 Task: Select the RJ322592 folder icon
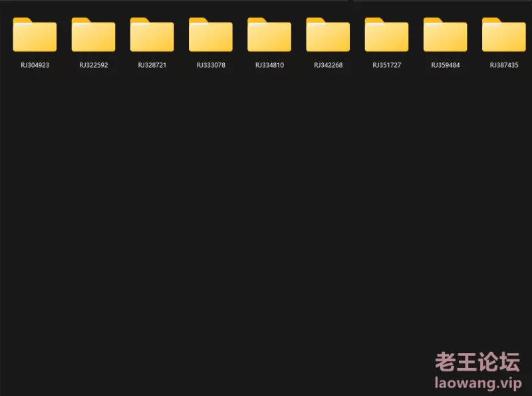[x=93, y=35]
